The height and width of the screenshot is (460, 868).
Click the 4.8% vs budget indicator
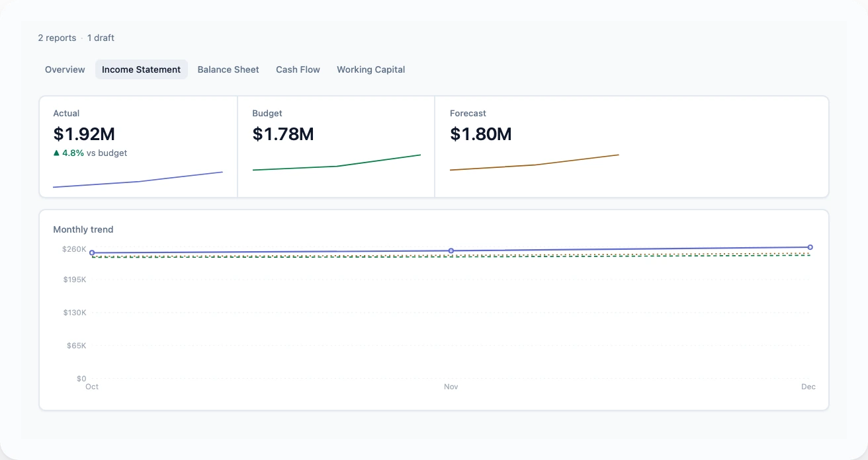tap(90, 153)
